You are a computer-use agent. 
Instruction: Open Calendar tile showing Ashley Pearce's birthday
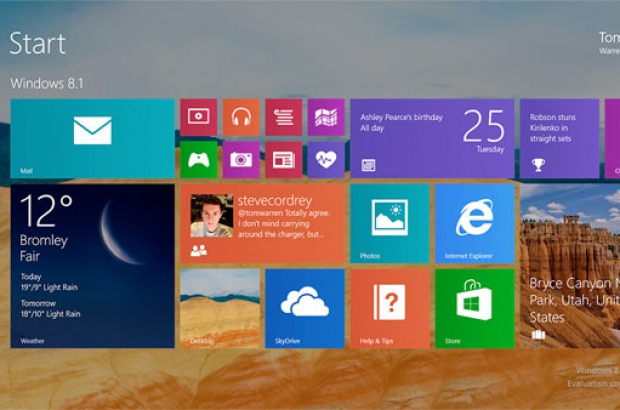coord(432,138)
